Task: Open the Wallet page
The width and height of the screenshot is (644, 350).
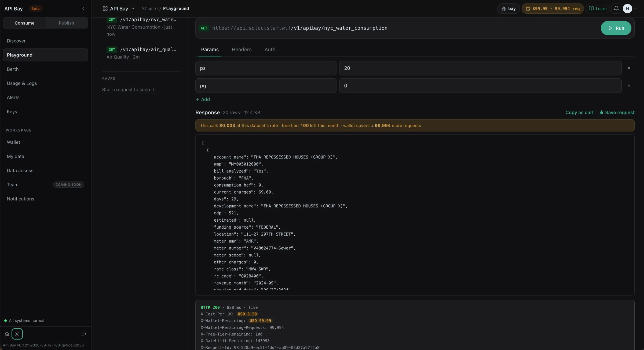Action: click(x=45, y=142)
